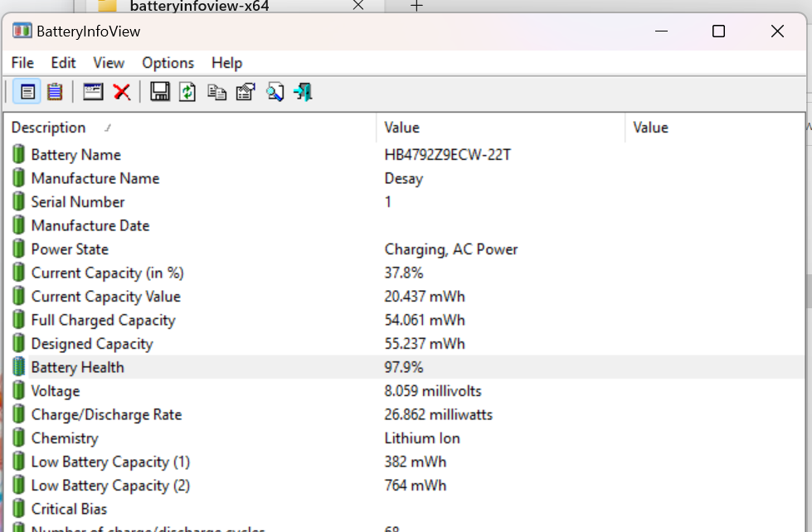Click battery icon beside Voltage
Viewport: 812px width, 532px height.
(x=18, y=391)
